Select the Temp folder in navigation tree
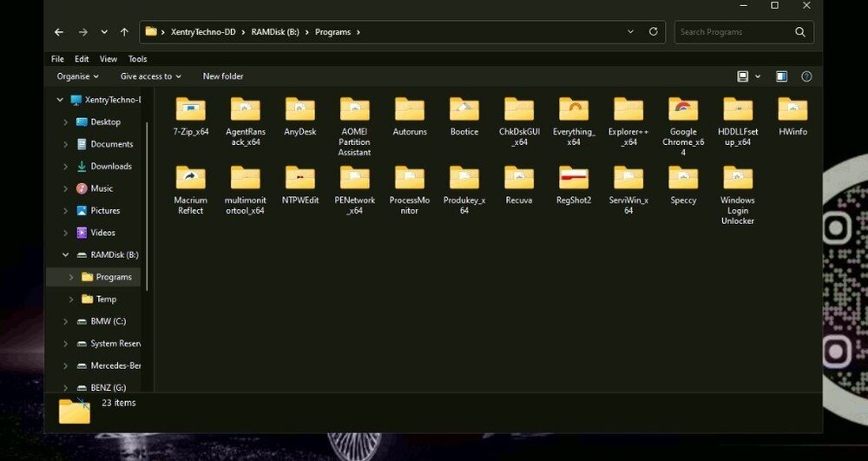The height and width of the screenshot is (461, 868). 106,300
